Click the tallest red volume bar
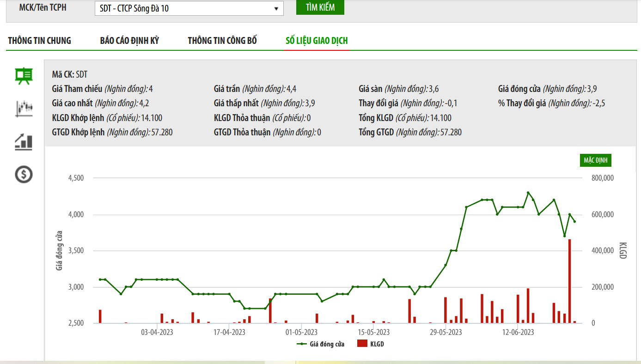 pos(569,281)
